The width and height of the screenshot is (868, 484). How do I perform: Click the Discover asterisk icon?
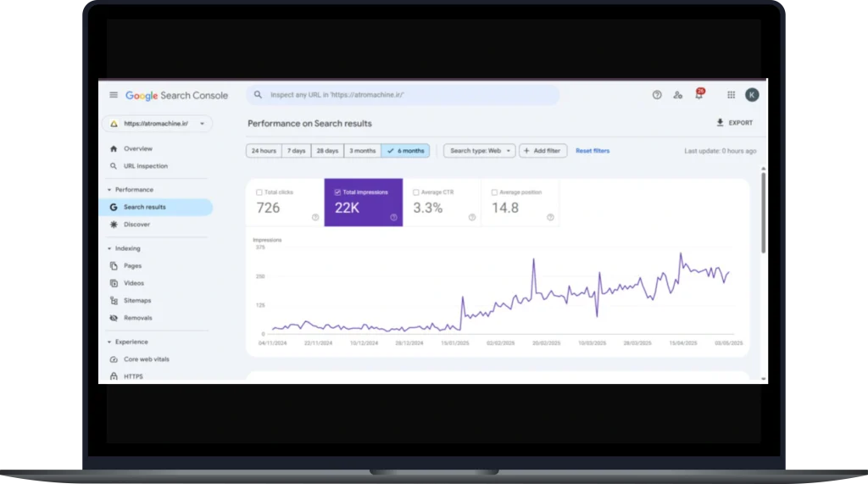coord(114,225)
